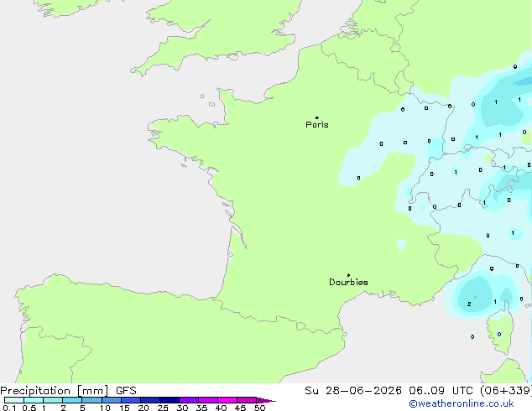Open the weatheronline.co.uk copyright link
This screenshot has height=411, width=532.
coord(462,403)
